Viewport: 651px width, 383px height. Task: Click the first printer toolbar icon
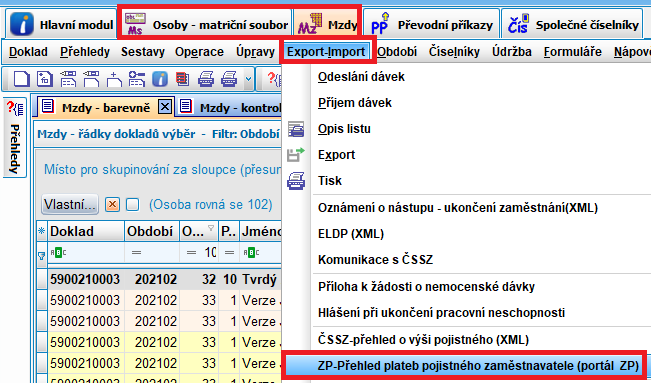click(x=206, y=79)
